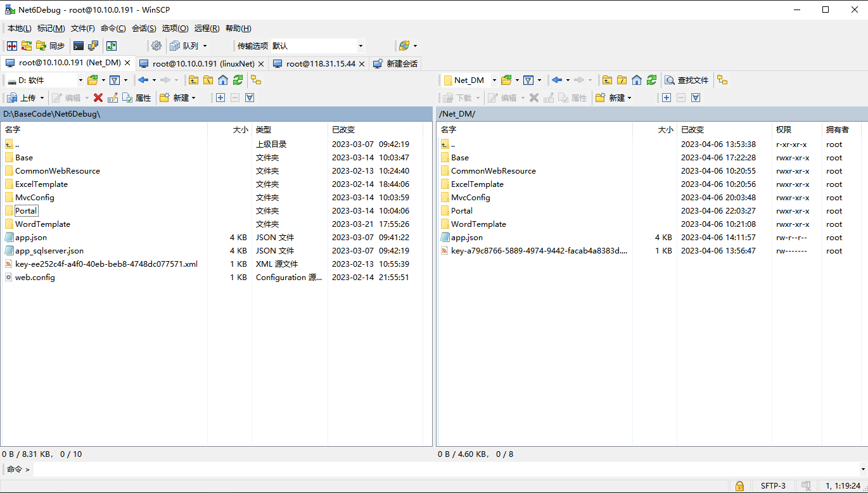Image resolution: width=868 pixels, height=493 pixels.
Task: Open the 帮助(H) menu
Action: click(238, 29)
